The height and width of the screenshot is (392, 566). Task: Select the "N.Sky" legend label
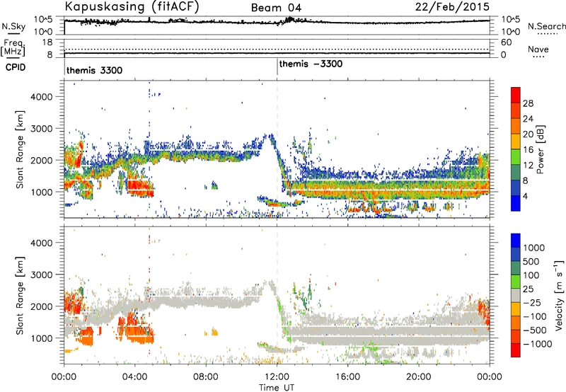(x=13, y=26)
